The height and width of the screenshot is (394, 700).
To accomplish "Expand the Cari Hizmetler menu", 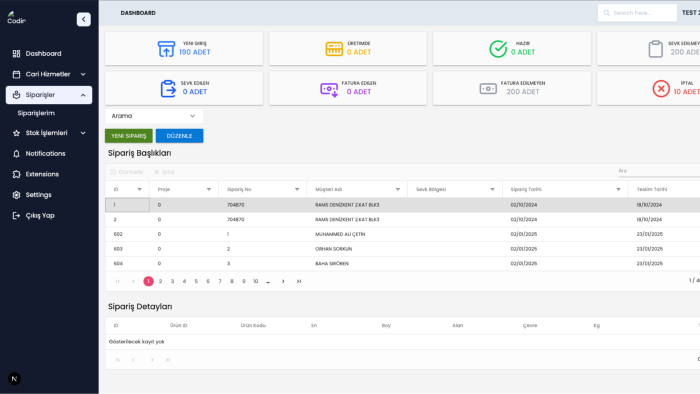I will coord(49,74).
